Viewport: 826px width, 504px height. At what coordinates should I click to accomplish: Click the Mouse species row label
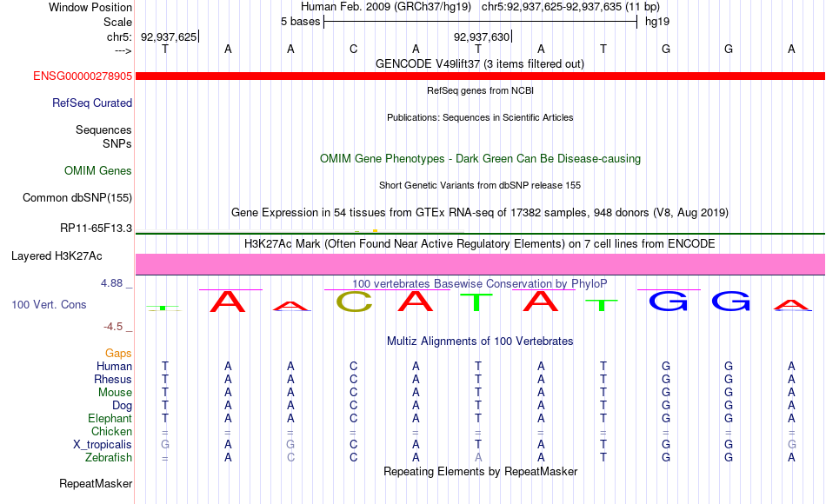(116, 393)
